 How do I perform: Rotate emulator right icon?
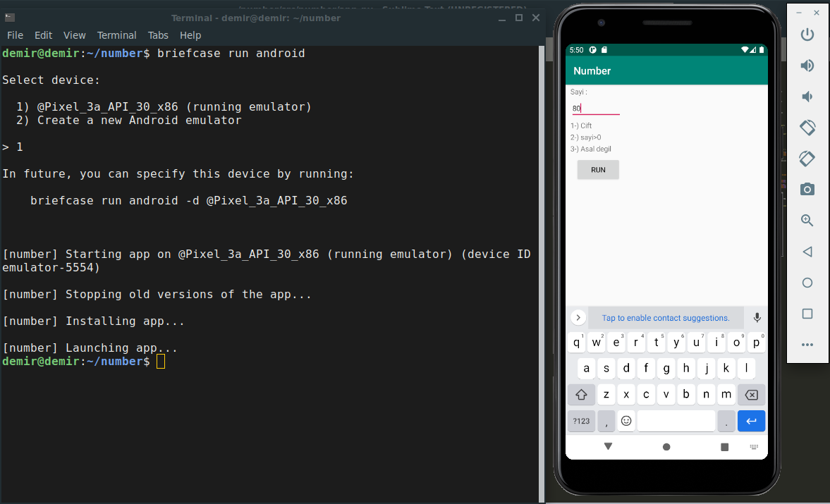pos(807,158)
